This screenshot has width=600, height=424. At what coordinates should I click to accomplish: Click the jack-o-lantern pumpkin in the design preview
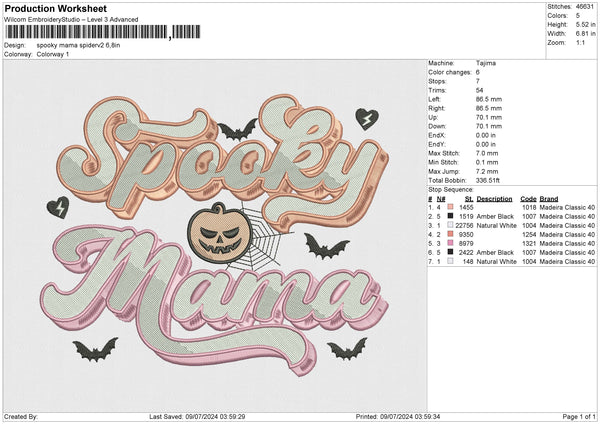(220, 233)
